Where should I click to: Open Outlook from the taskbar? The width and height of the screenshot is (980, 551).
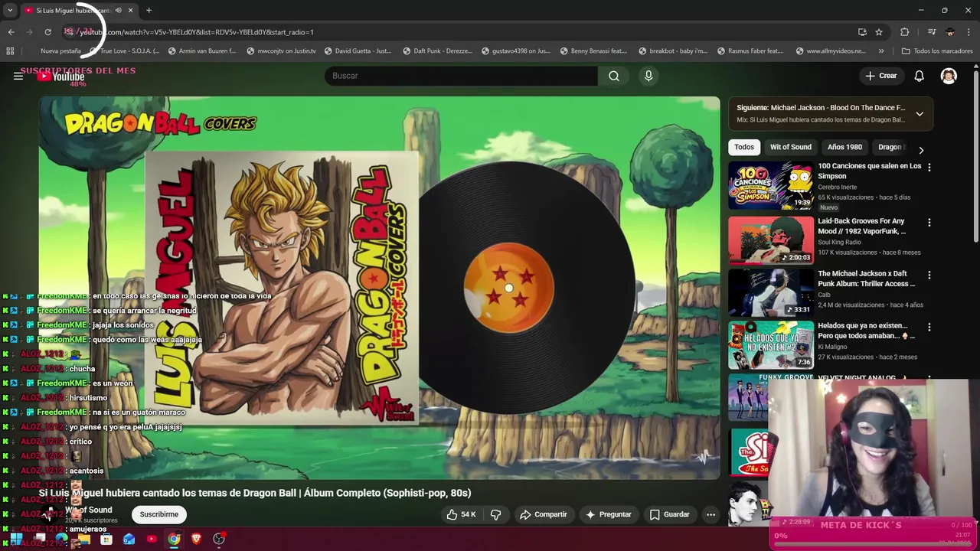tap(129, 539)
